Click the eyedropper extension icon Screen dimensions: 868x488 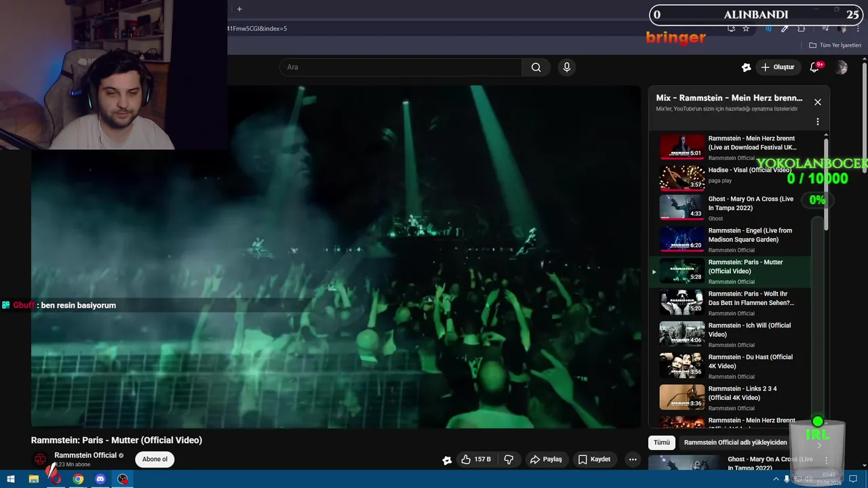click(x=785, y=28)
